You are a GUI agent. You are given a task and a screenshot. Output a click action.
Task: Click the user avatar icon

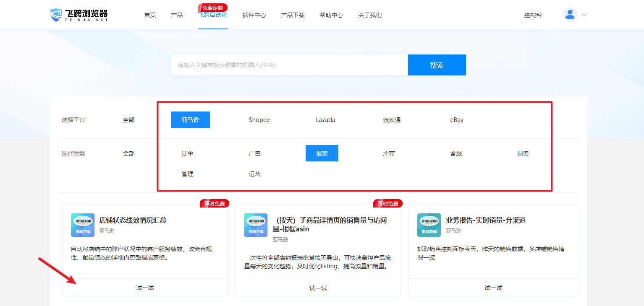(x=570, y=15)
